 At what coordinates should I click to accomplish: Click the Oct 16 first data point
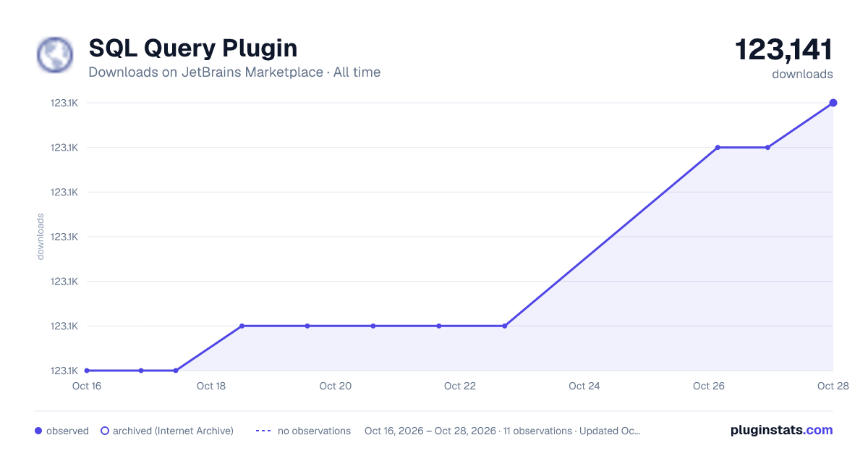click(x=87, y=371)
